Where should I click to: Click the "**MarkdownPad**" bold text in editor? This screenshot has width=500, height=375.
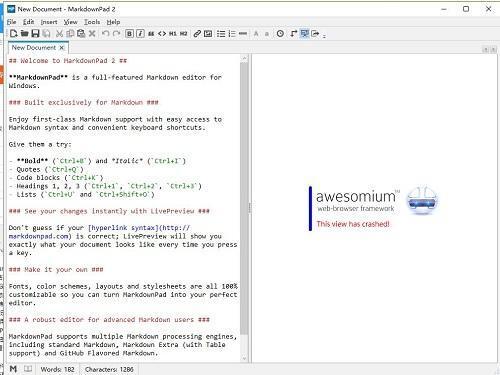point(38,77)
